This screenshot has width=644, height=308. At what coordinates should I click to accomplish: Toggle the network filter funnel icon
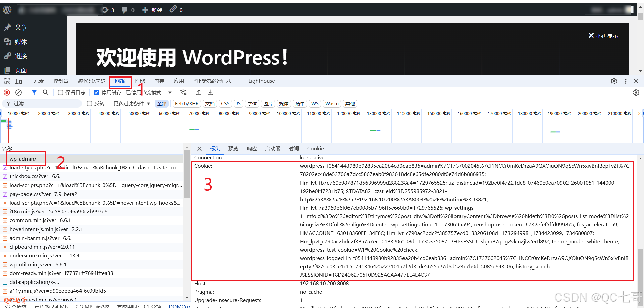click(34, 92)
